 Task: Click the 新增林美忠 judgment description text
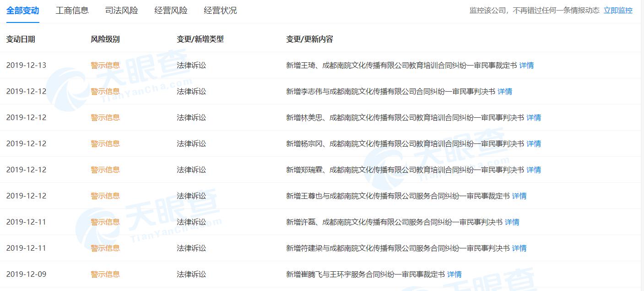tap(405, 118)
